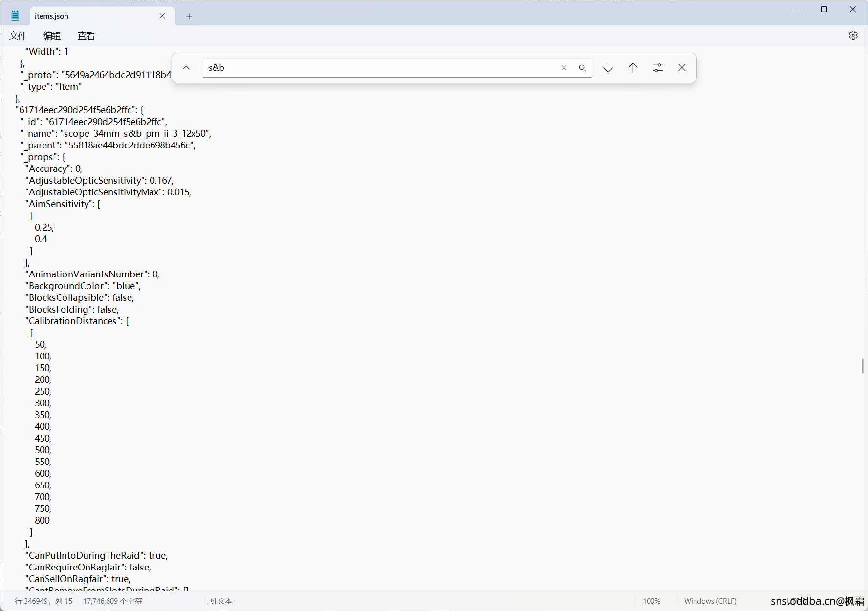Open find options sliders icon
The image size is (868, 611).
[658, 68]
